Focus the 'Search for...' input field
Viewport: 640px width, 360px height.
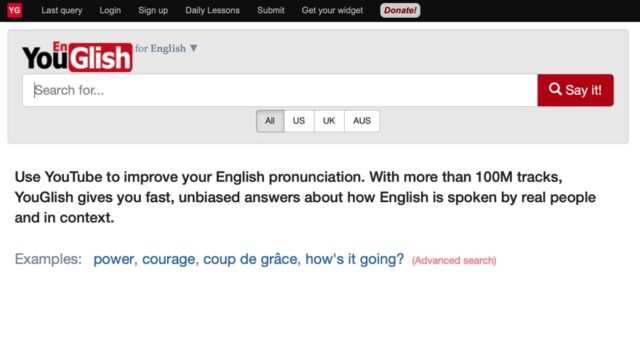[x=280, y=90]
